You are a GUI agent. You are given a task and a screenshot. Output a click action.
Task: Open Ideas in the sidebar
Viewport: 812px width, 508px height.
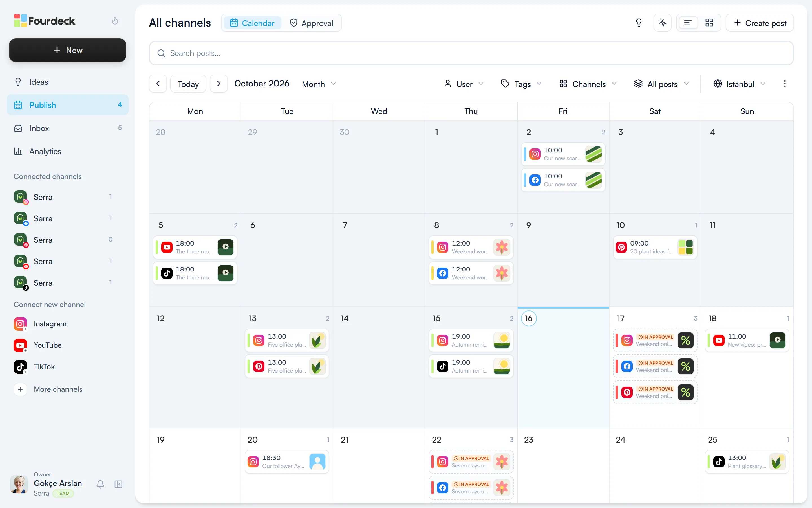(x=67, y=82)
